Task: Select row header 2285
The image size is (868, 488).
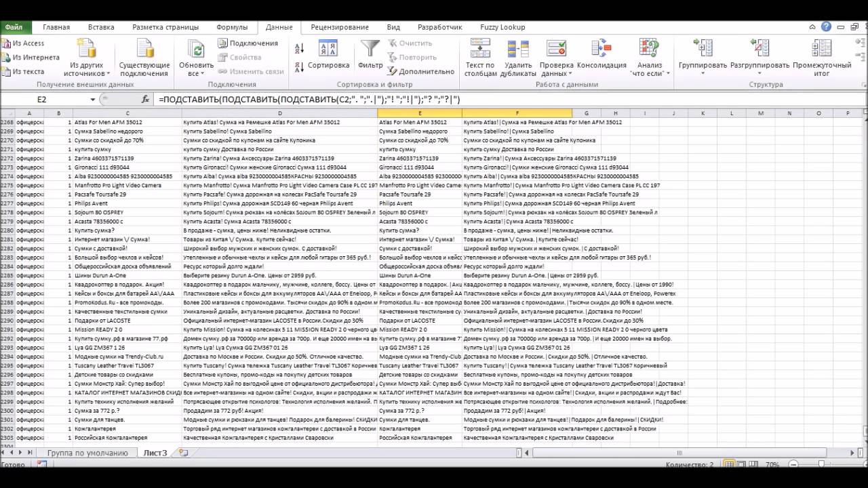Action: point(6,275)
